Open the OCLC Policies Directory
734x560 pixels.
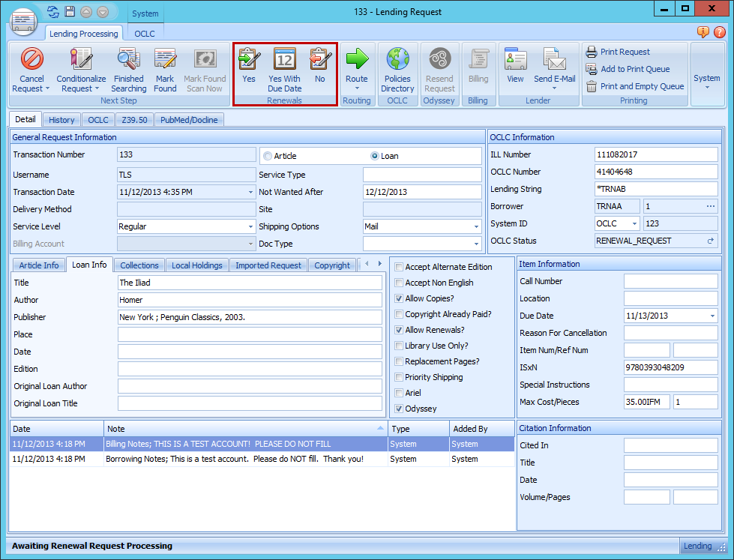(x=397, y=59)
